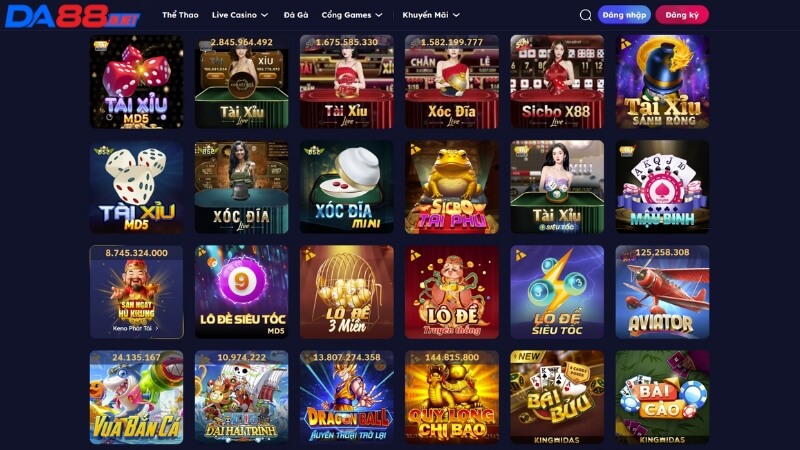Open Bài Cào Kingmidas game thumbnail

tap(662, 397)
